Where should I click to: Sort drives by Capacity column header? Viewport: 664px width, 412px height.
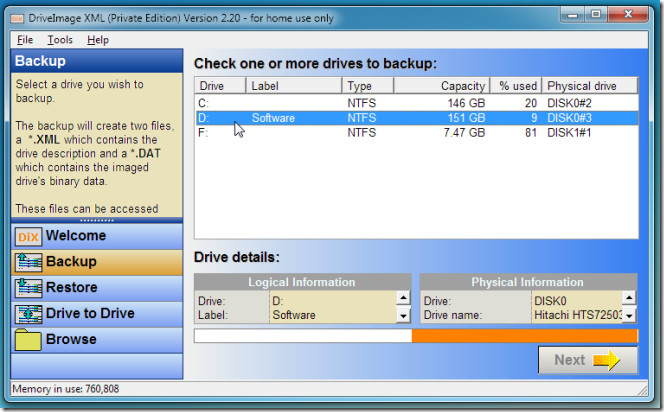pyautogui.click(x=442, y=86)
